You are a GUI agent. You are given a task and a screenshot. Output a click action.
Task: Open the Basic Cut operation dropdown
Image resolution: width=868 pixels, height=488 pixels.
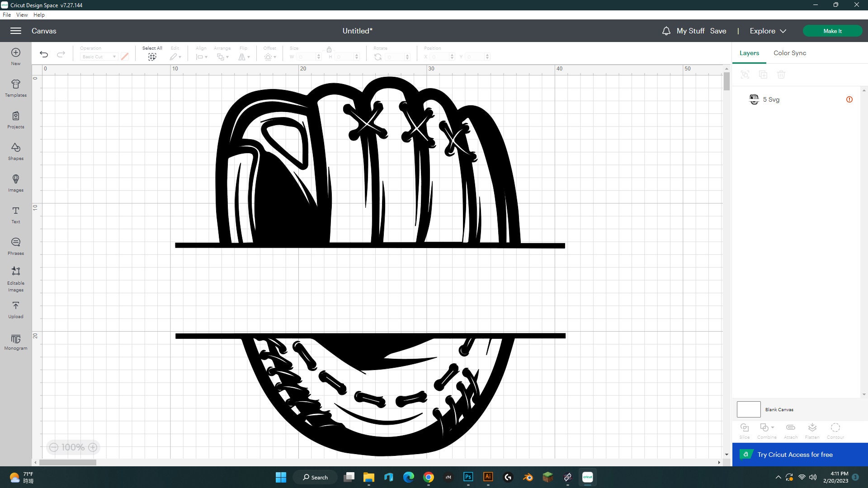[99, 56]
